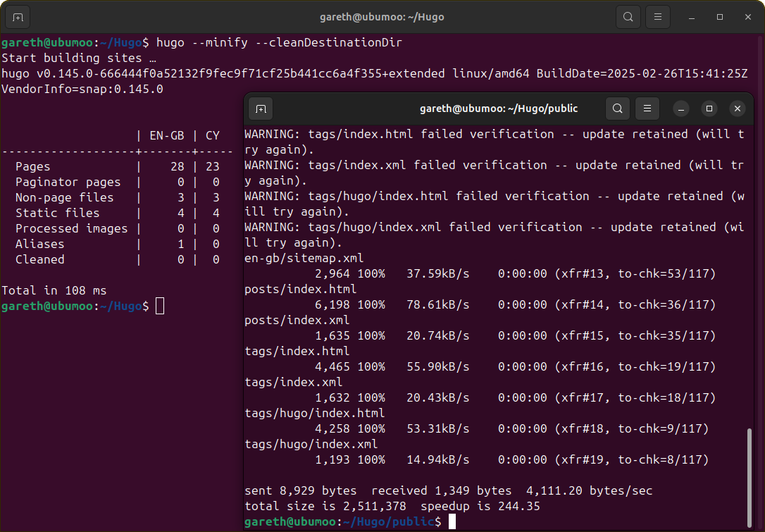The height and width of the screenshot is (532, 765).
Task: Maximize the ~/Hugo terminal window
Action: pos(720,17)
